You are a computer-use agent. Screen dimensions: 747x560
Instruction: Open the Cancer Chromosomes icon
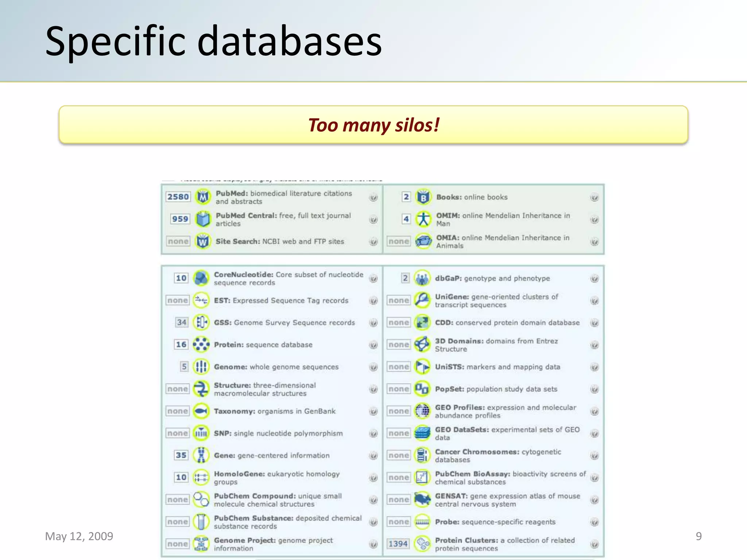[422, 455]
